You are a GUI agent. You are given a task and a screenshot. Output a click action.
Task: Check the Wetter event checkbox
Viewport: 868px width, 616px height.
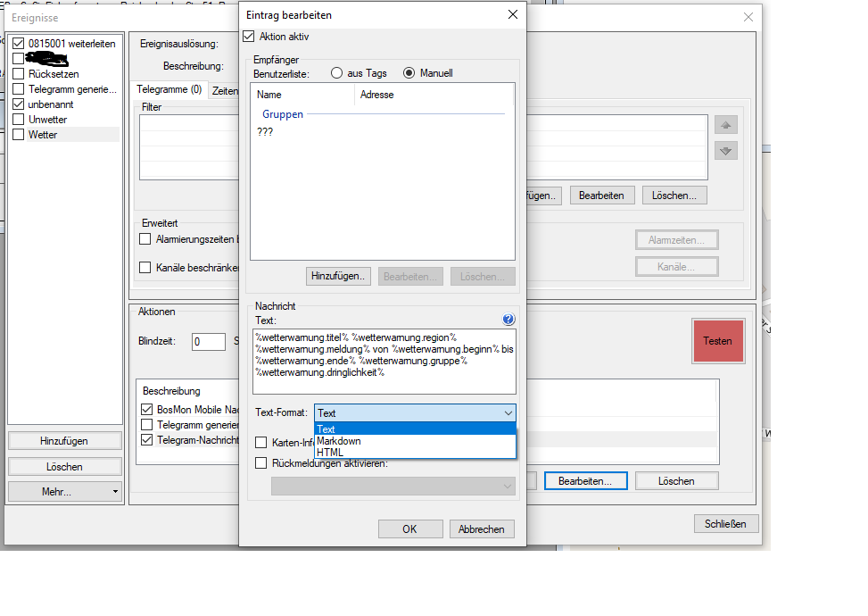pyautogui.click(x=19, y=135)
